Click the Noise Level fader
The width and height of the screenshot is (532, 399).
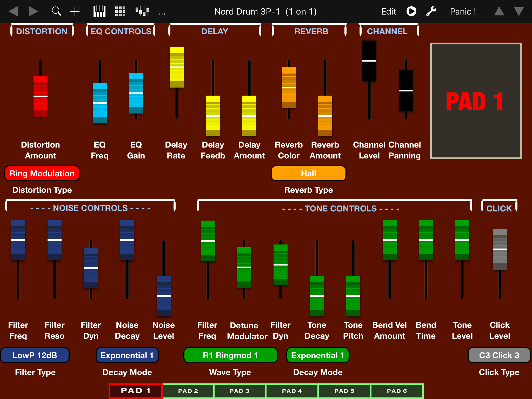(164, 296)
